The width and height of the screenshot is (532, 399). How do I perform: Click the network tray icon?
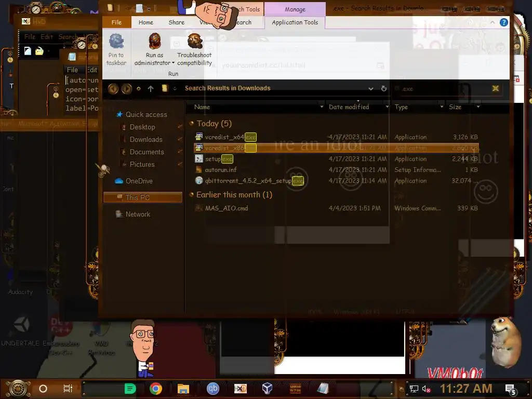pyautogui.click(x=414, y=389)
